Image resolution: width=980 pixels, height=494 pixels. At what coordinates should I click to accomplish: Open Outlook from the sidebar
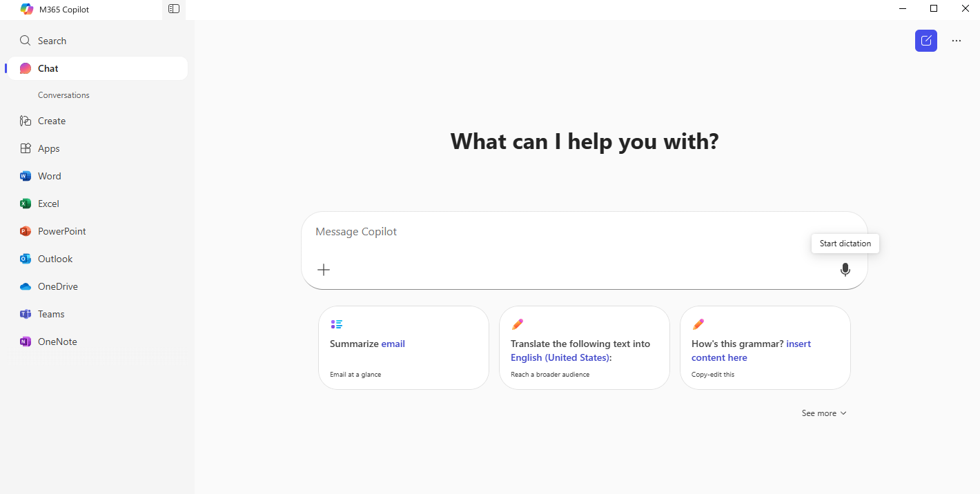[x=55, y=259]
